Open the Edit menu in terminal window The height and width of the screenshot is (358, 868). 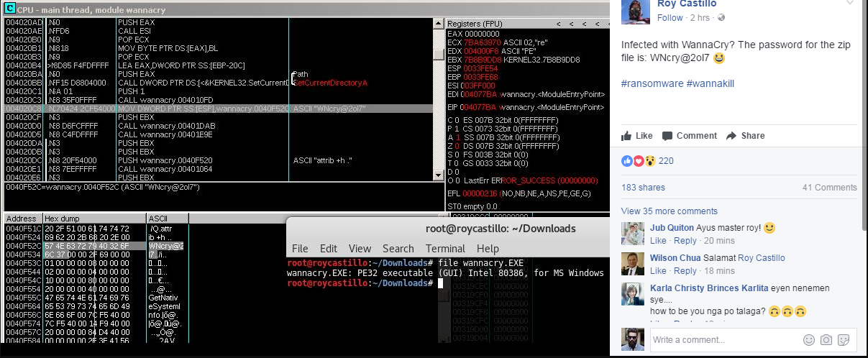(329, 249)
